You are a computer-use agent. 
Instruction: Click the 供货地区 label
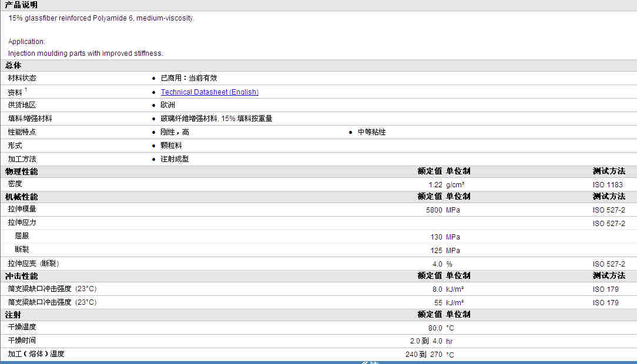[x=22, y=105]
